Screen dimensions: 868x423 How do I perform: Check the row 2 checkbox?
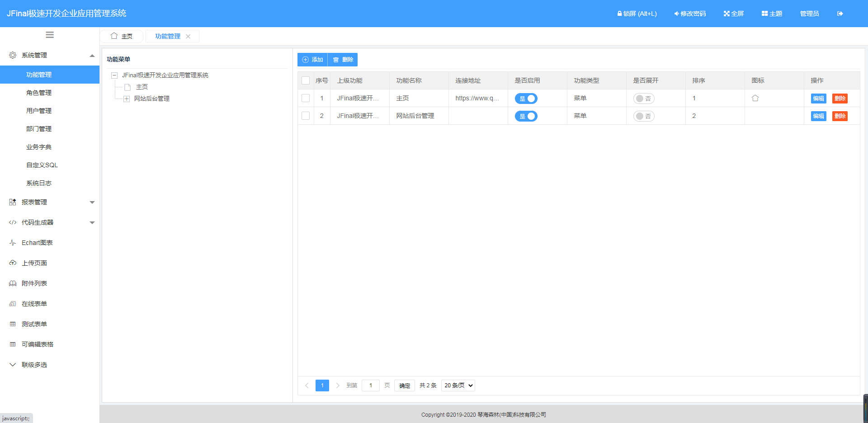pyautogui.click(x=306, y=116)
